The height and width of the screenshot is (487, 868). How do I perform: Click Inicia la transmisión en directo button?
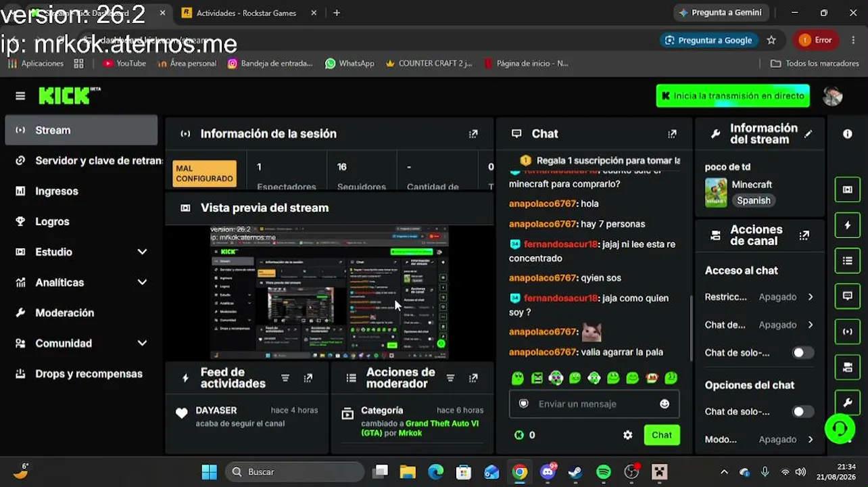tap(733, 96)
